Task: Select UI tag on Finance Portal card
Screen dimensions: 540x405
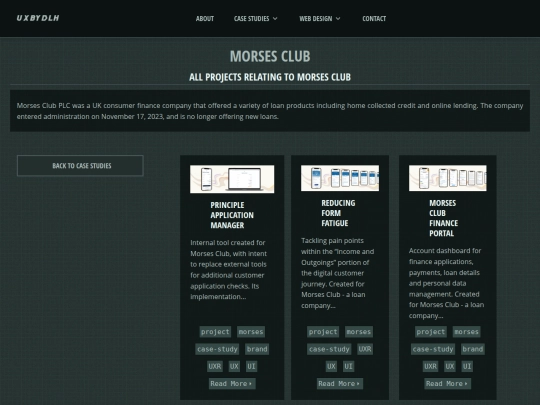Action: (467, 366)
